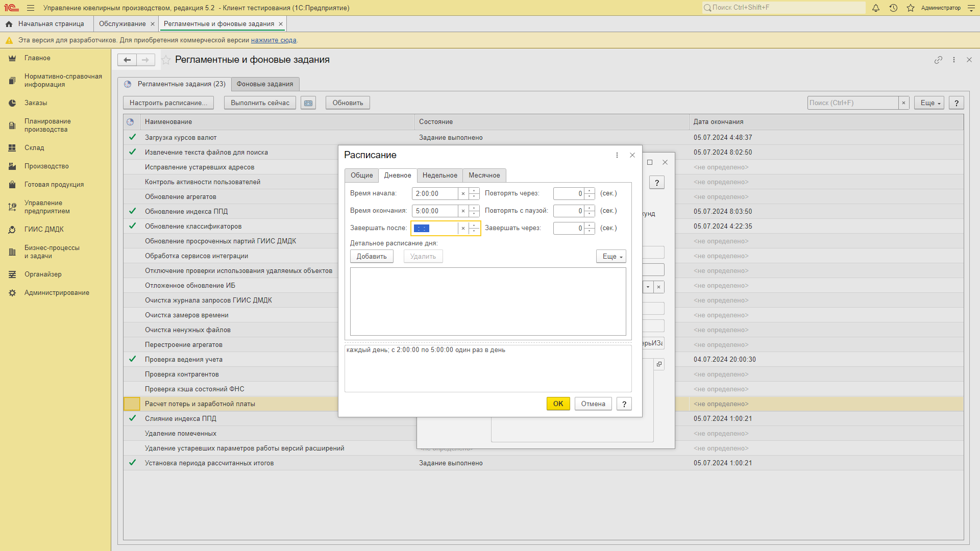Viewport: 980px width, 551px height.
Task: Open favorites star icon in title bar
Action: [911, 8]
